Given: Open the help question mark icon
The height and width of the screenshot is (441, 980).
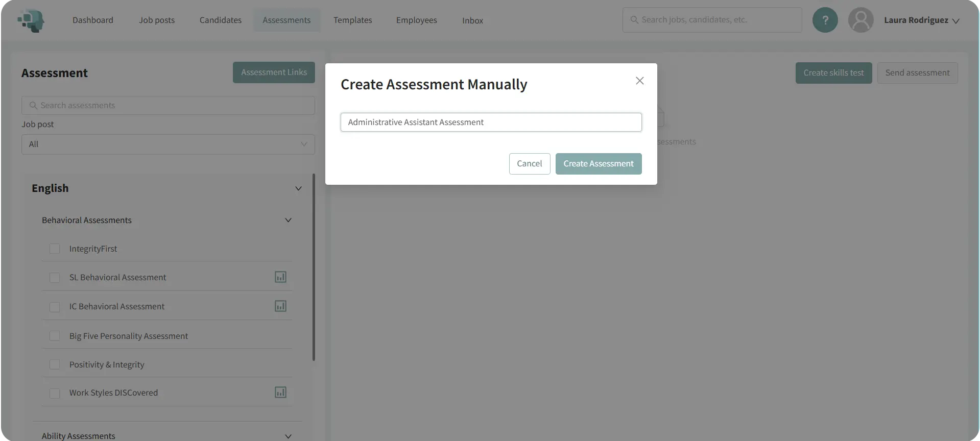Looking at the screenshot, I should click(x=825, y=20).
